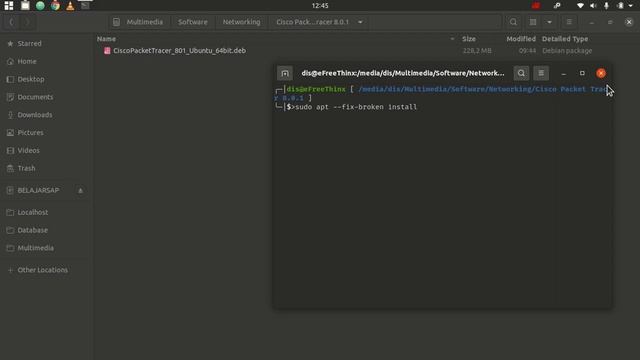Viewport: 640px width, 360px height.
Task: Click the terminal title bar text
Action: (x=403, y=73)
